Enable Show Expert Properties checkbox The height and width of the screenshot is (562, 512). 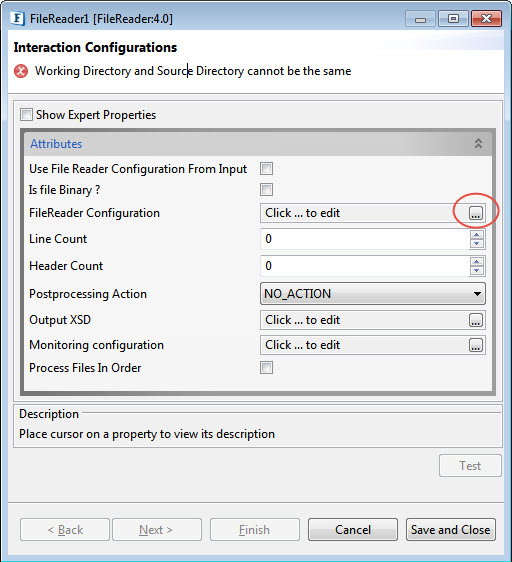26,115
